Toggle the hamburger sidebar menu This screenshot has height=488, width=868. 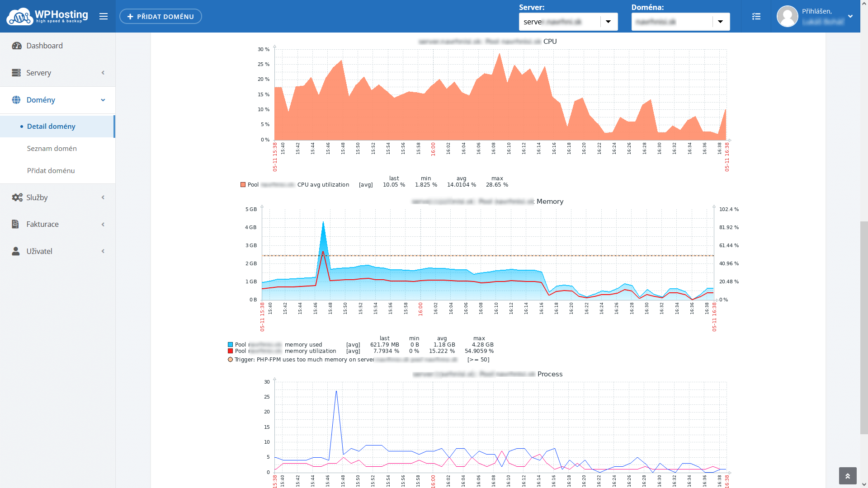[x=104, y=16]
